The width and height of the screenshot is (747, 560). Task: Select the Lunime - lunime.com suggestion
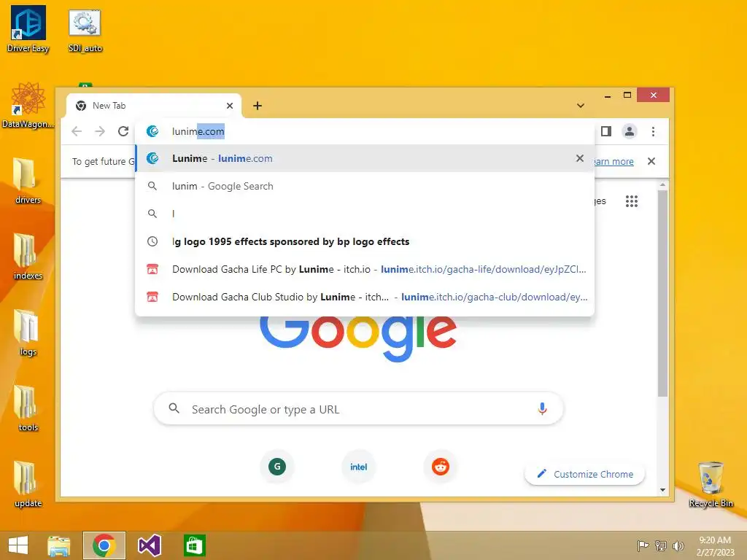point(365,158)
